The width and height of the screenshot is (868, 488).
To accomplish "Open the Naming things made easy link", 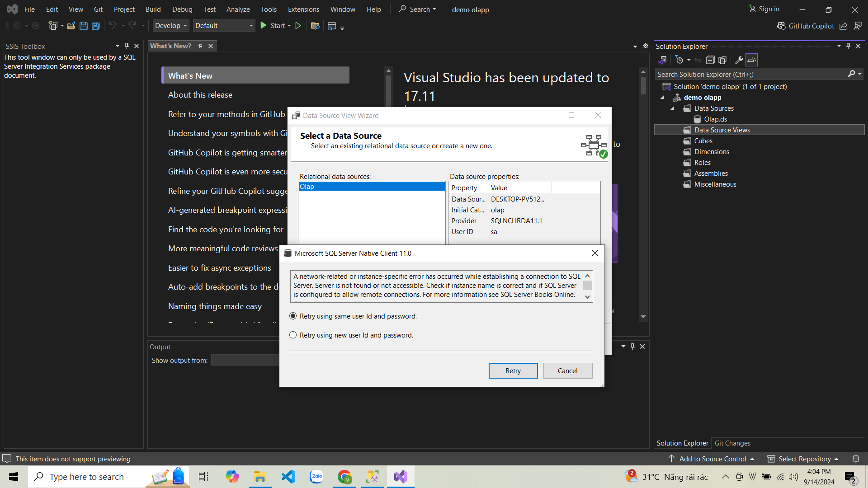I will coord(215,306).
